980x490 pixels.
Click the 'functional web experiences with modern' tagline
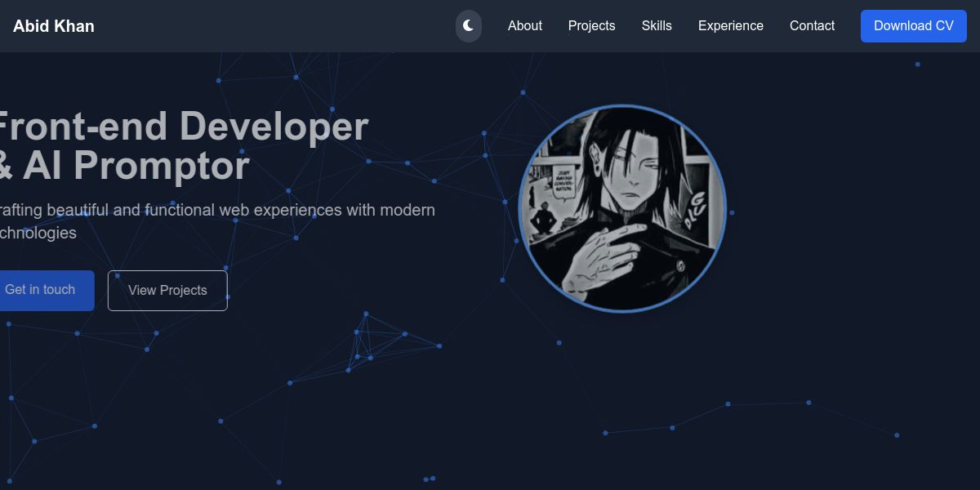pyautogui.click(x=290, y=210)
